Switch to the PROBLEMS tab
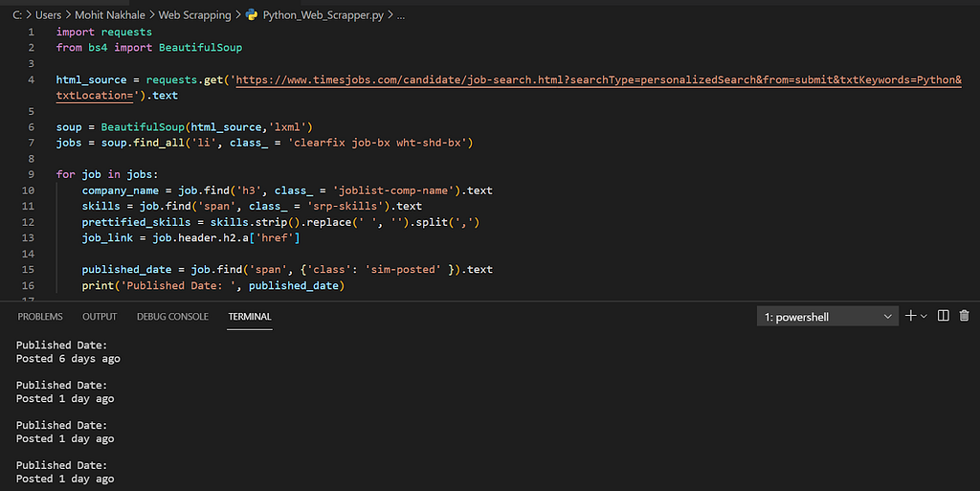 (x=40, y=317)
